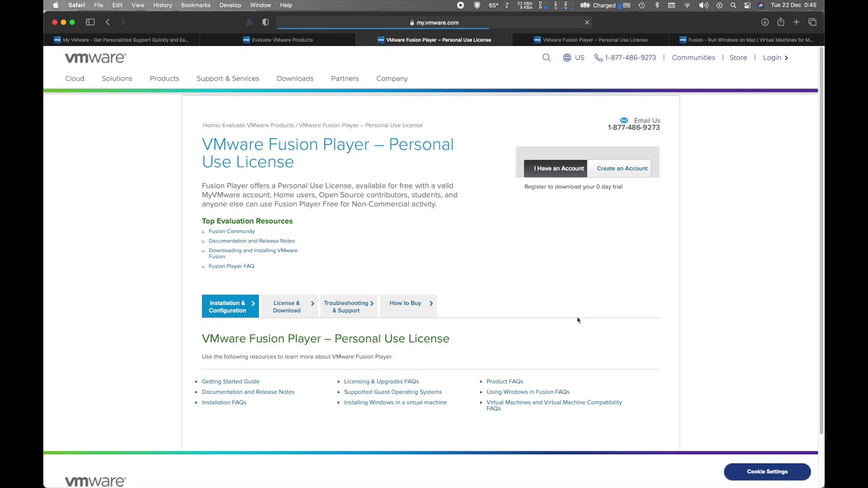Open the Apple menu
868x488 pixels.
(56, 5)
